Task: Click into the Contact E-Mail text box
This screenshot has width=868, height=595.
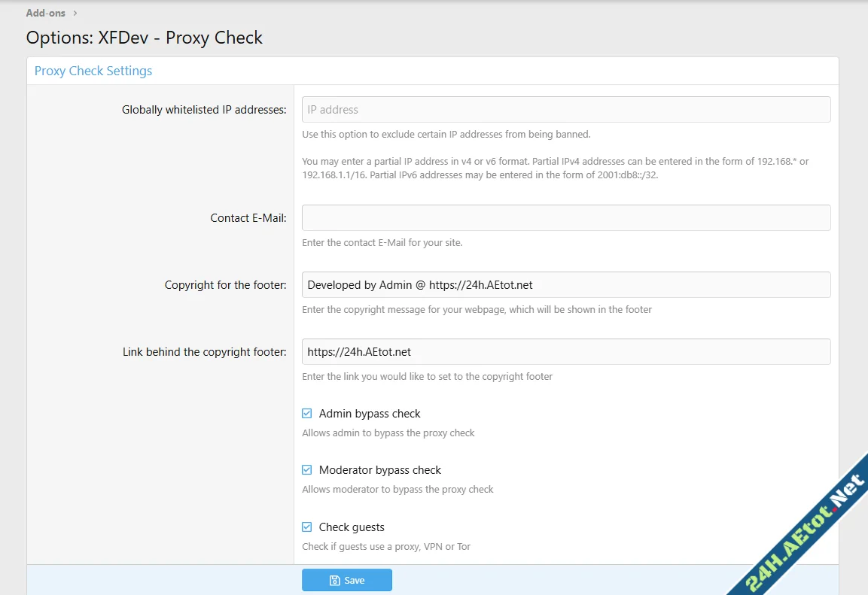Action: [x=565, y=218]
